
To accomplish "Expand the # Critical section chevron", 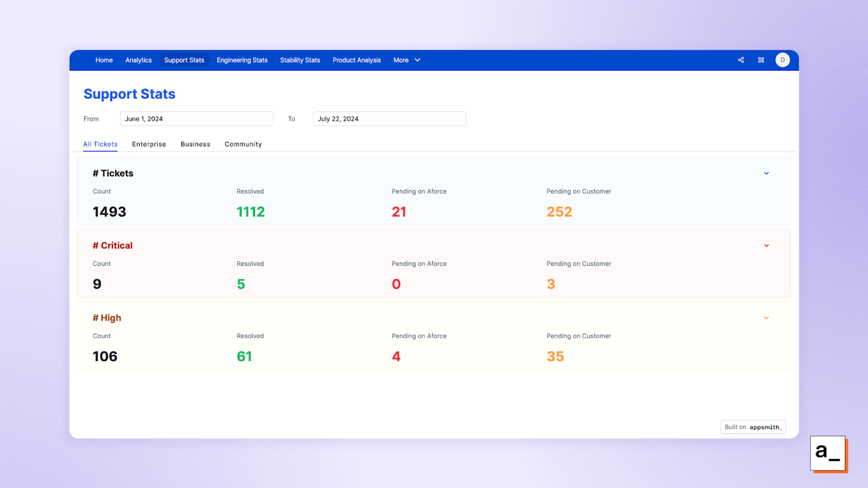I will coord(766,246).
